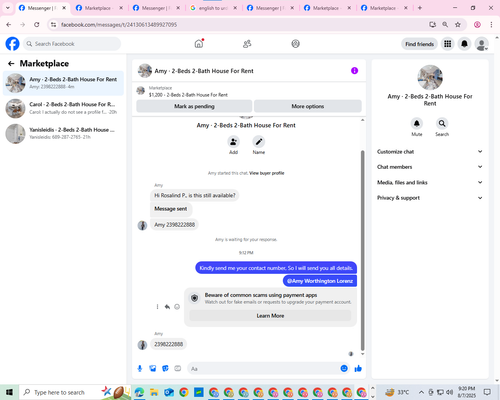Click the browser address bar URL
The image size is (500, 400).
coord(119,25)
